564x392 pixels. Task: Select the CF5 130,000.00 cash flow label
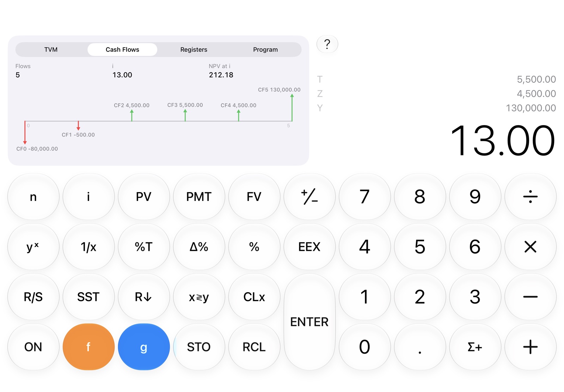click(279, 90)
